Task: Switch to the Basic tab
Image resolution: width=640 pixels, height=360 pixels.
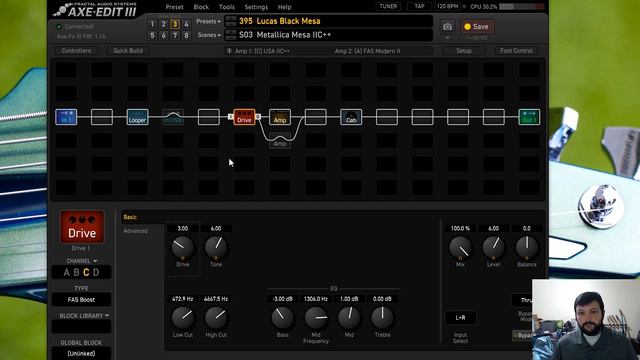Action: pyautogui.click(x=130, y=217)
